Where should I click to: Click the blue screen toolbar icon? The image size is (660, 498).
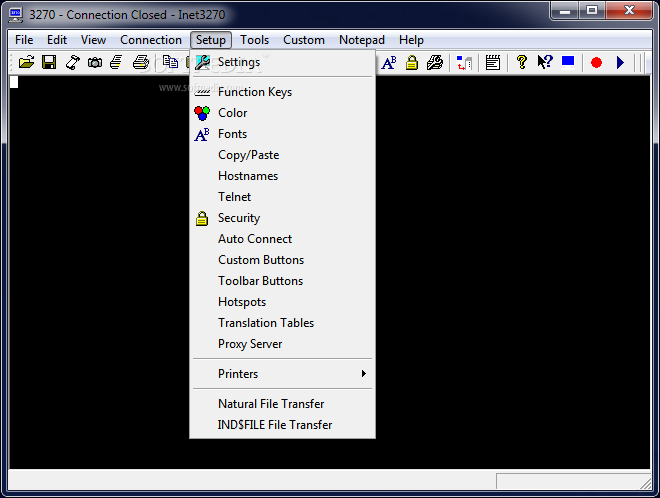[568, 62]
